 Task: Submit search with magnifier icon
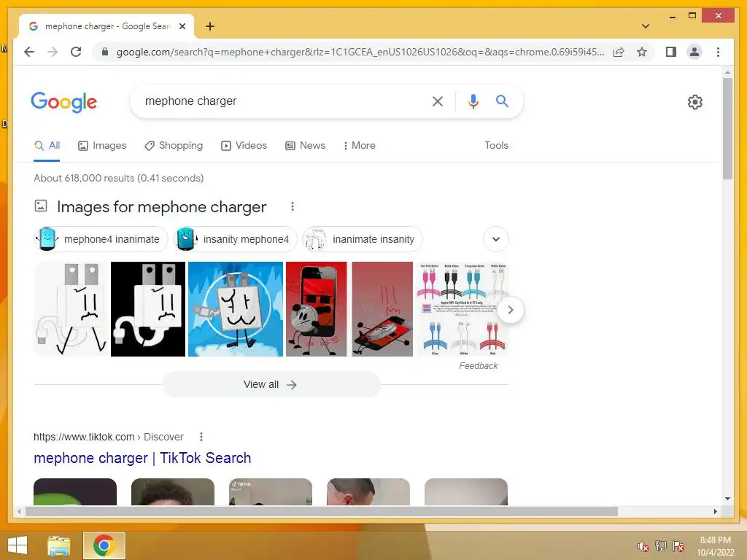(502, 101)
